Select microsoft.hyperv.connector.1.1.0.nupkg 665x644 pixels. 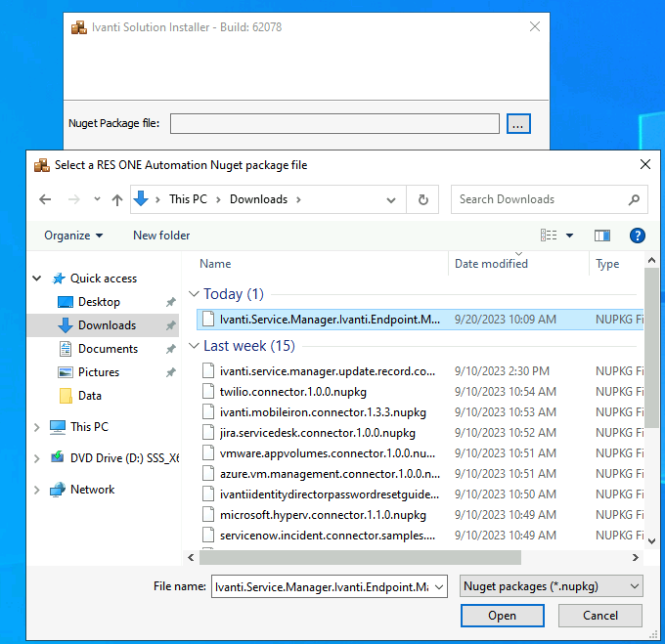323,515
